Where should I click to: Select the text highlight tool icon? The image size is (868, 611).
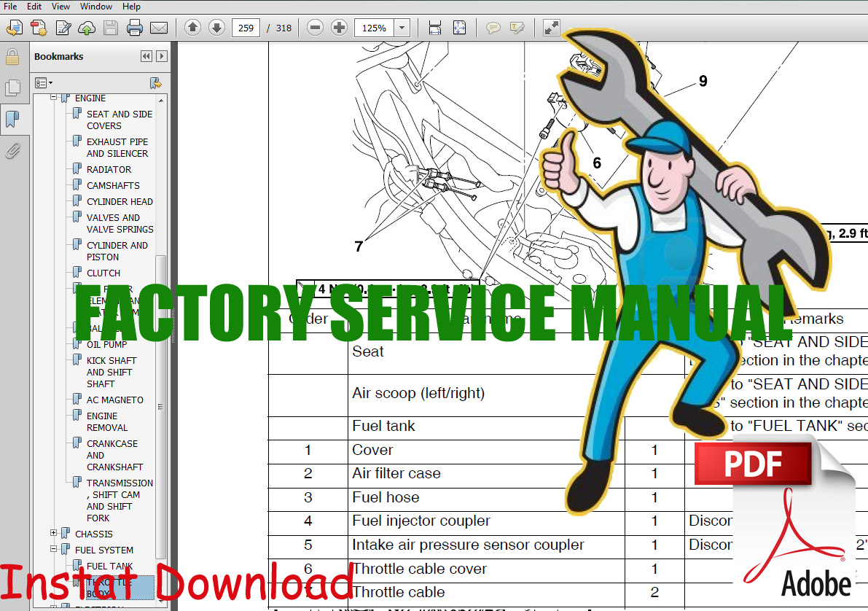pyautogui.click(x=517, y=28)
